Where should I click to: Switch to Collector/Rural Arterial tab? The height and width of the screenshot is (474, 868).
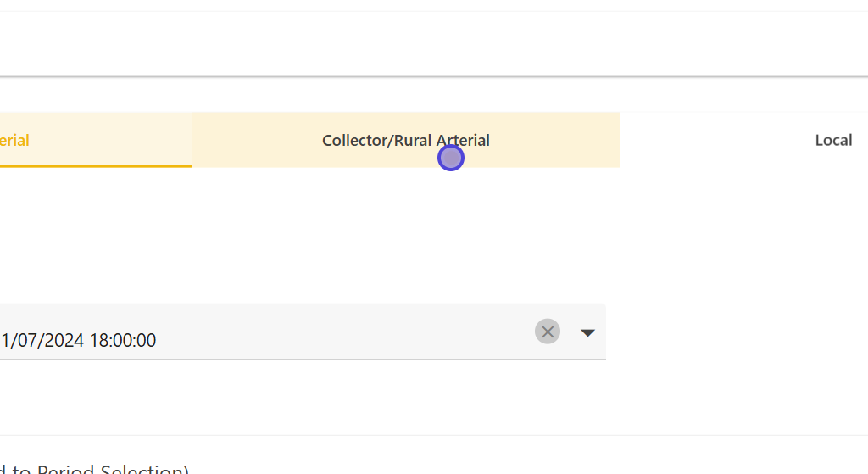(x=405, y=140)
